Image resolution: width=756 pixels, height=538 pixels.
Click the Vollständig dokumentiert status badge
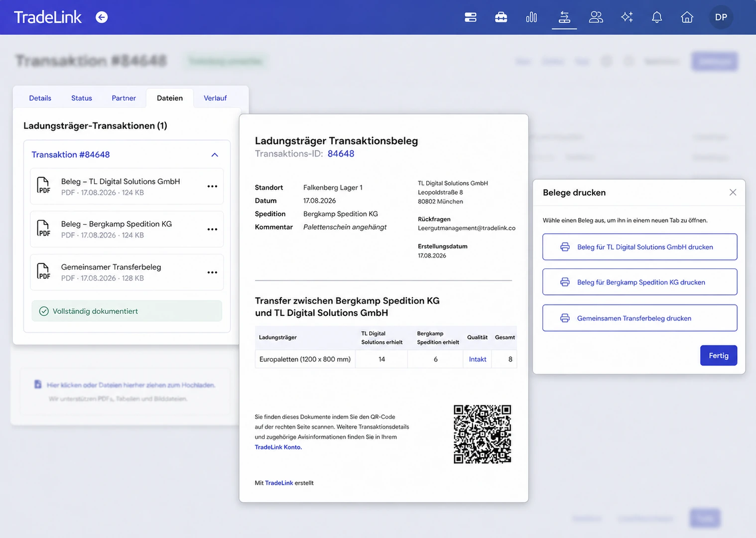(126, 311)
